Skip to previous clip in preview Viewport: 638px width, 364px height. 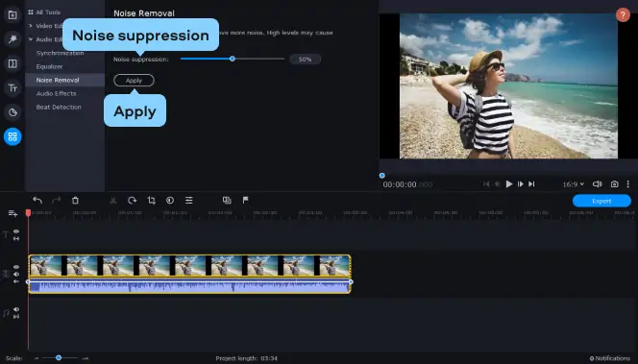click(x=486, y=184)
